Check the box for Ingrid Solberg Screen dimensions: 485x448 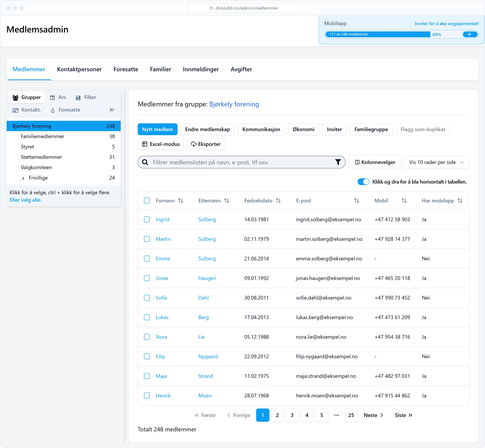[x=147, y=219]
